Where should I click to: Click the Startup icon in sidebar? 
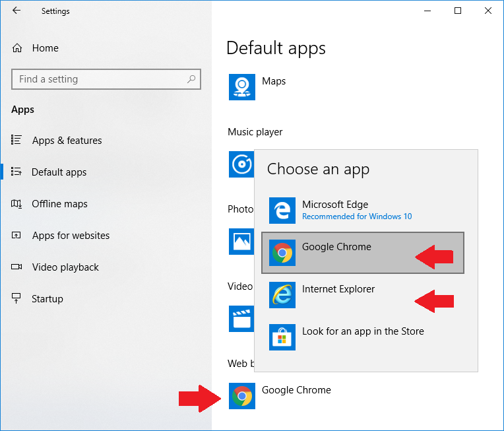16,298
